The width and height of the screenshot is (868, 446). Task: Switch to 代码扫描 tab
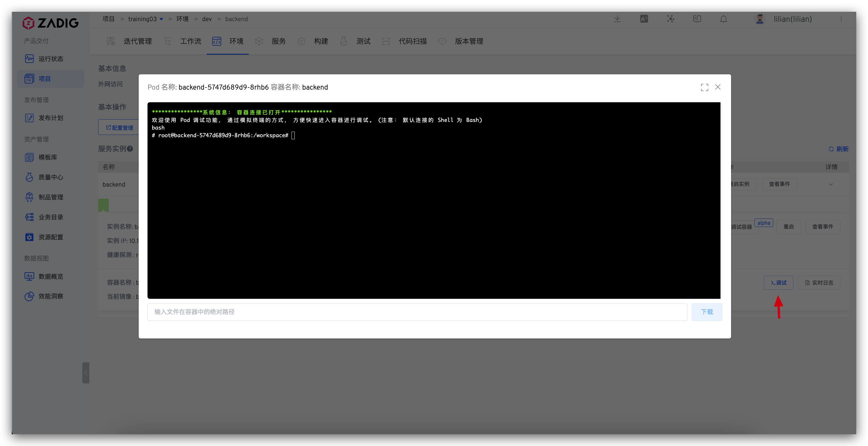click(x=405, y=41)
